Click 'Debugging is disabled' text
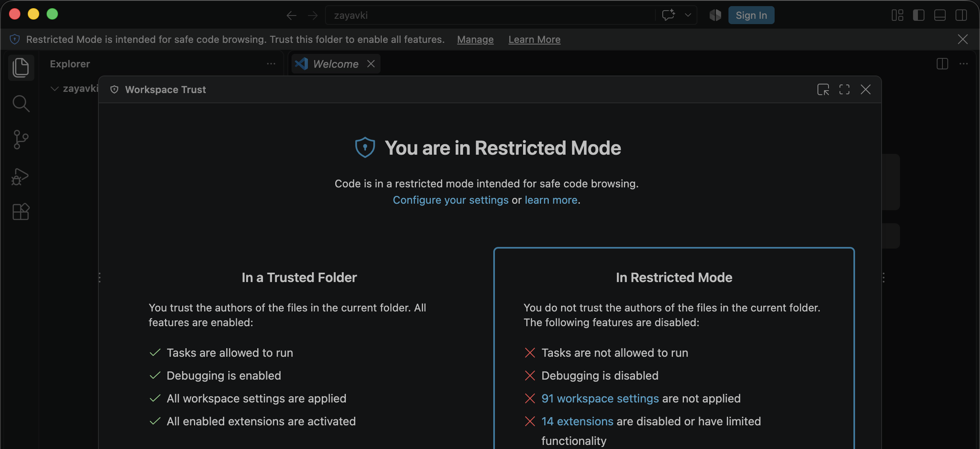This screenshot has width=980, height=449. (600, 376)
